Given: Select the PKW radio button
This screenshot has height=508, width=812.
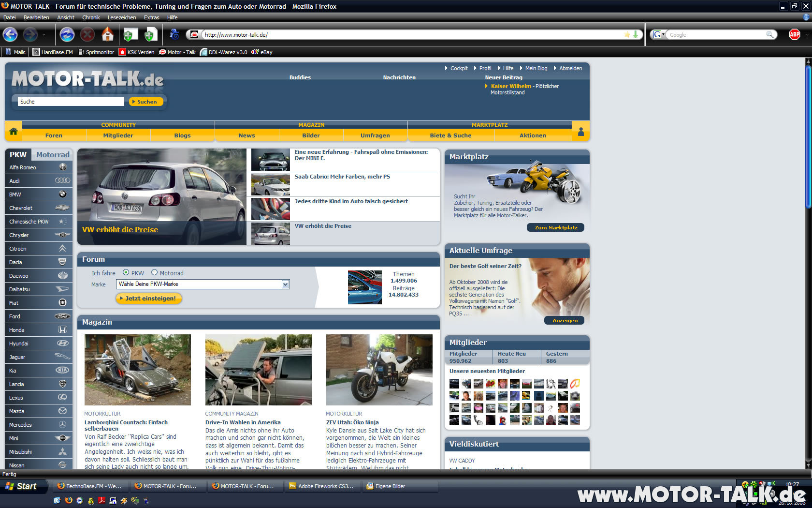Looking at the screenshot, I should click(x=126, y=272).
